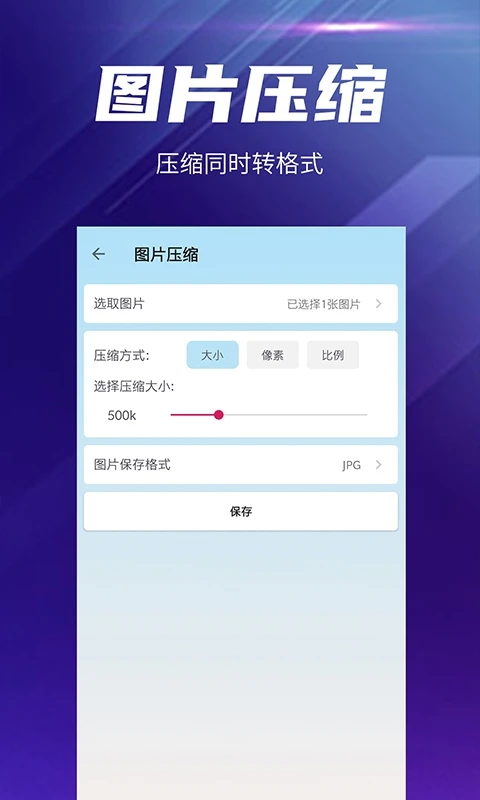Click the 500k size value
Screen dimensions: 480x800
(122, 416)
